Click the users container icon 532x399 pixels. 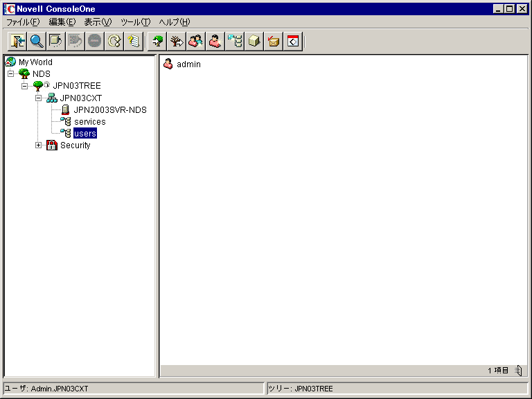click(66, 133)
